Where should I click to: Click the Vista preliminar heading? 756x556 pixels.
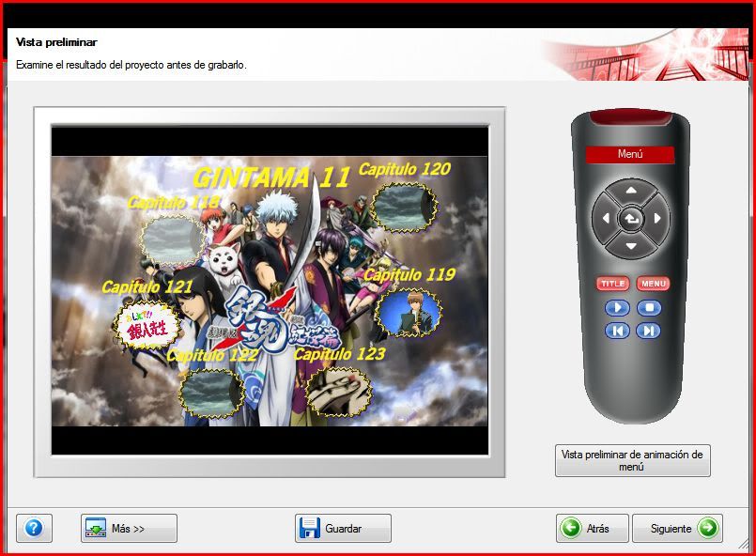coord(56,42)
